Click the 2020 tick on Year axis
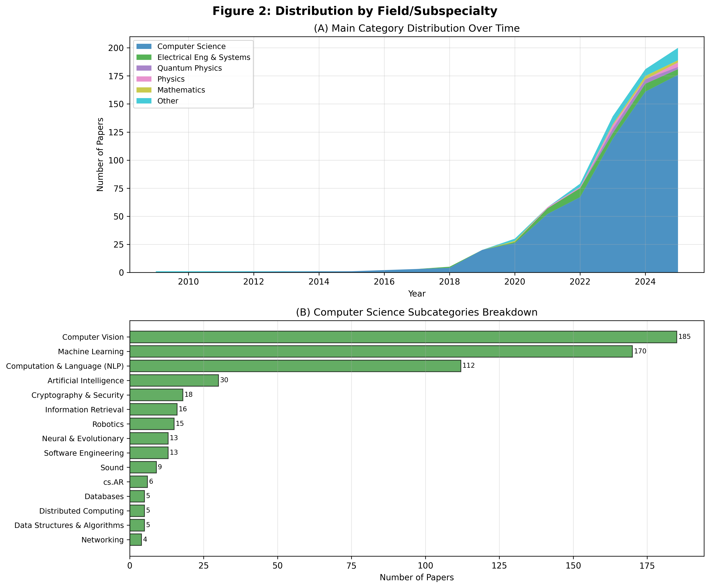 pyautogui.click(x=515, y=282)
